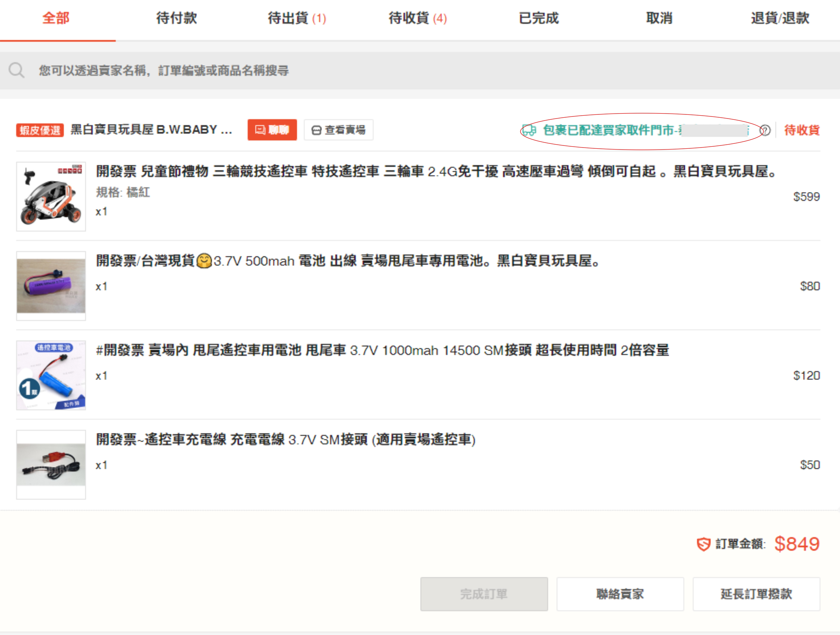The width and height of the screenshot is (840, 635).
Task: Open 3.7V 1000mah 14500 battery title
Action: pyautogui.click(x=382, y=350)
